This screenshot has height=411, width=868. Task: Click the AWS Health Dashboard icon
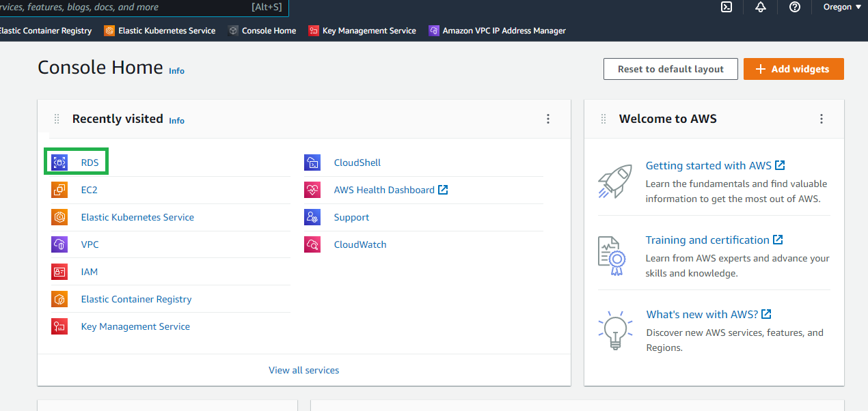click(312, 190)
